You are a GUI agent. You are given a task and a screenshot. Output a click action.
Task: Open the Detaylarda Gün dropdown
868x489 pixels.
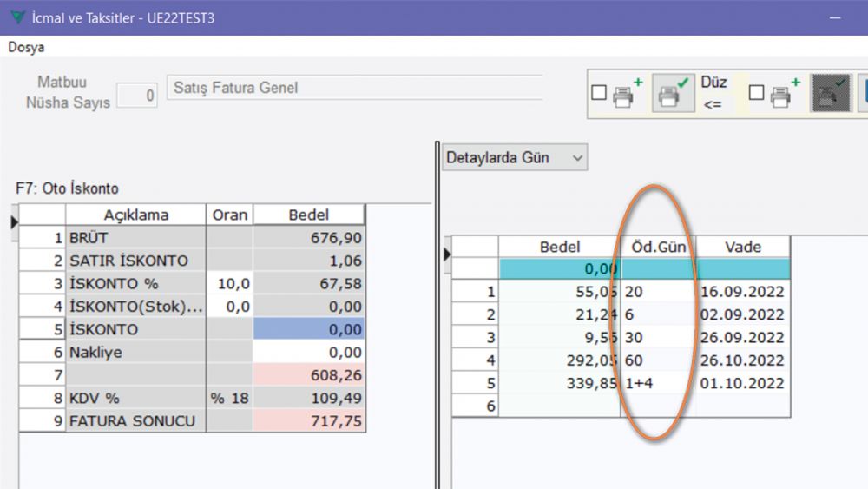[x=515, y=158]
